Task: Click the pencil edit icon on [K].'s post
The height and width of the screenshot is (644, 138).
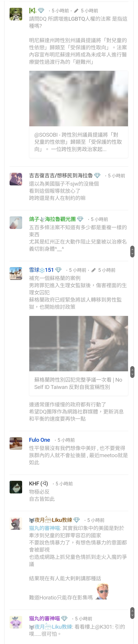Action: (76, 11)
